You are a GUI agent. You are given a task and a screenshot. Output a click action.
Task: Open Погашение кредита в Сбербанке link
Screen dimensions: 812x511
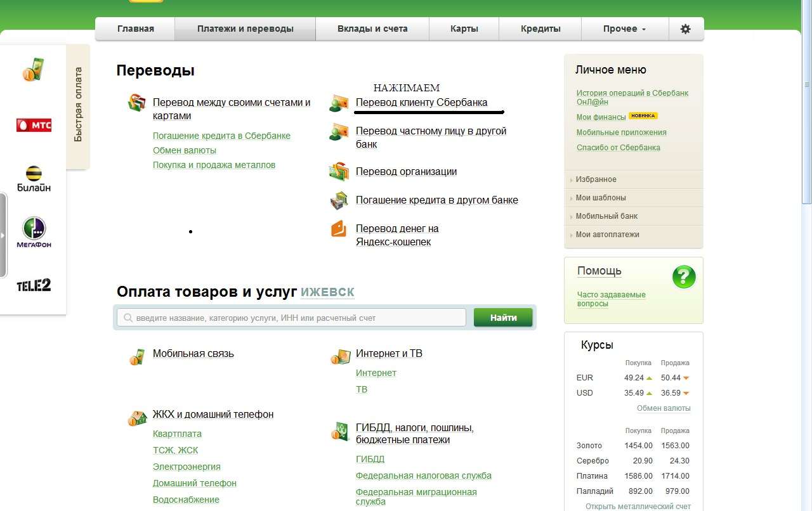point(221,136)
